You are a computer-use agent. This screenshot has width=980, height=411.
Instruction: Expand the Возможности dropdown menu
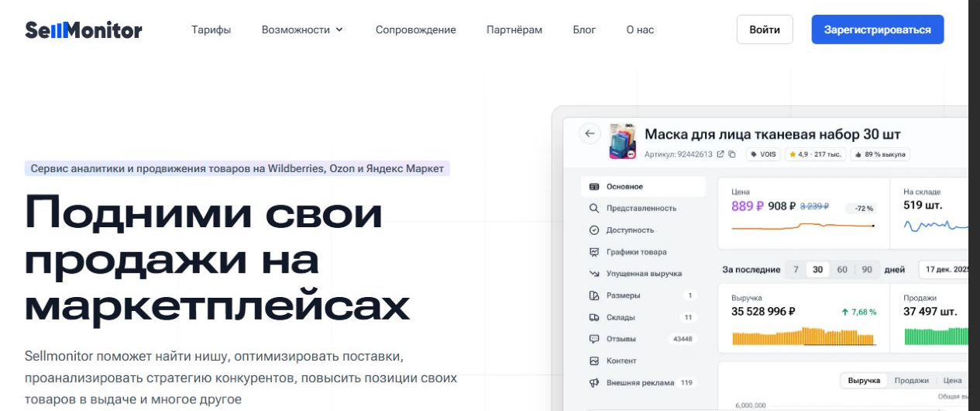pyautogui.click(x=302, y=30)
